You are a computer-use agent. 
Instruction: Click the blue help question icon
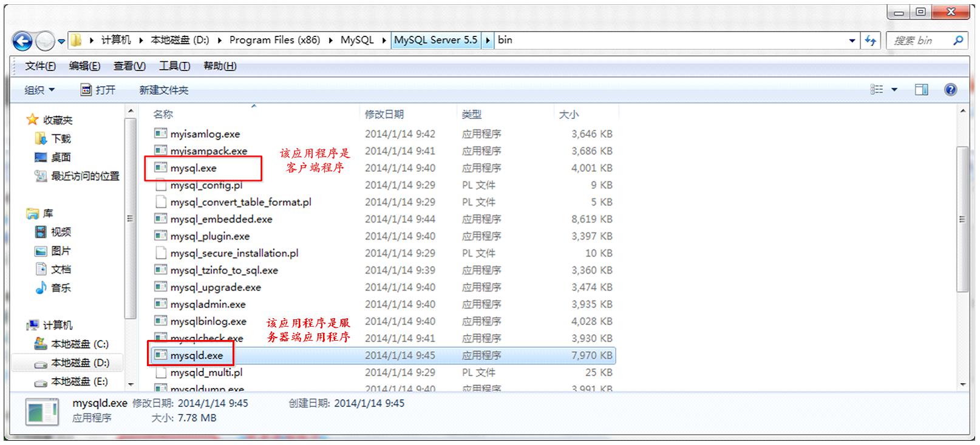pyautogui.click(x=951, y=90)
